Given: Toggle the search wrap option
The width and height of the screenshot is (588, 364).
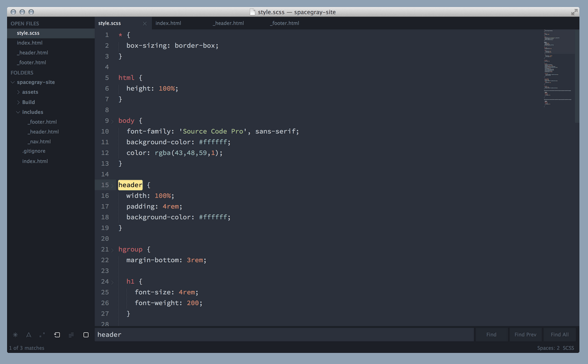Looking at the screenshot, I should click(x=56, y=334).
